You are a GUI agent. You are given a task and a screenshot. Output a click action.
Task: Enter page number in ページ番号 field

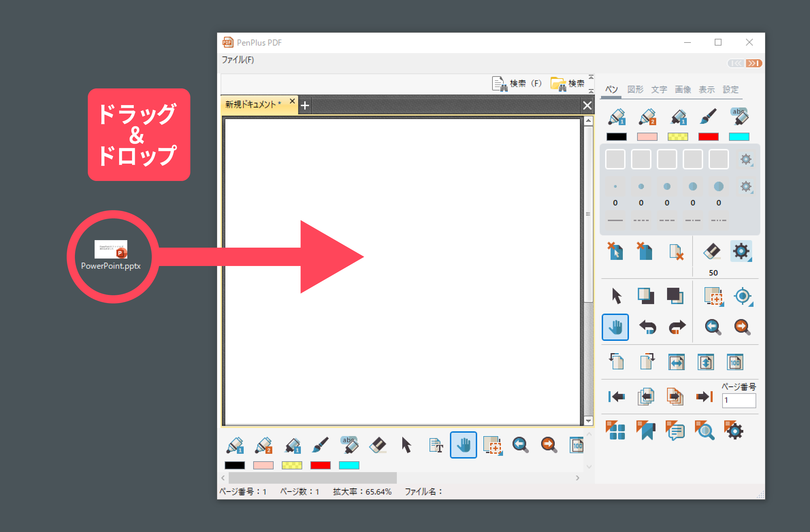738,401
